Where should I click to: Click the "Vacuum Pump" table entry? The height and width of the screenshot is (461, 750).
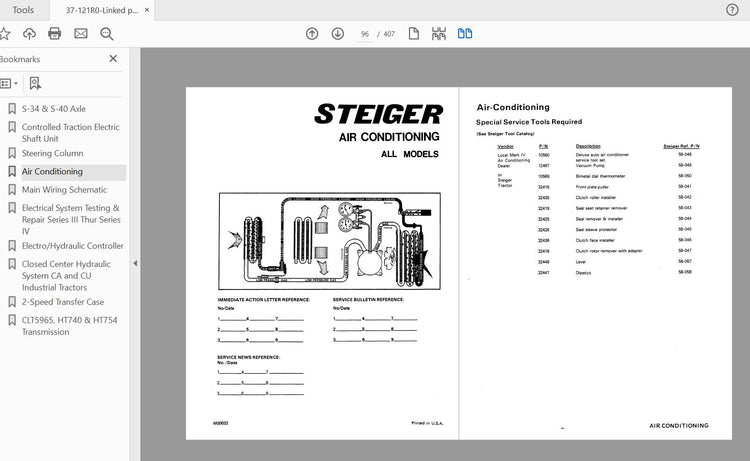coord(590,165)
